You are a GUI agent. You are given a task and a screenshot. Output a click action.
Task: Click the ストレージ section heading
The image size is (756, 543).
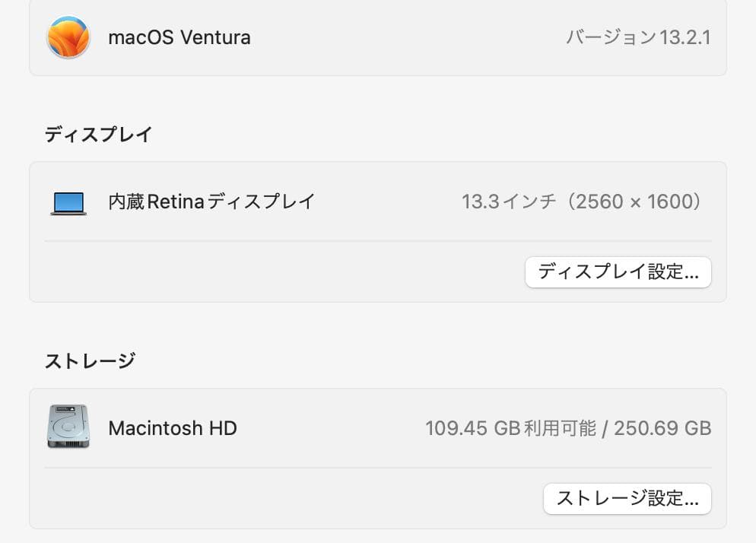coord(90,360)
